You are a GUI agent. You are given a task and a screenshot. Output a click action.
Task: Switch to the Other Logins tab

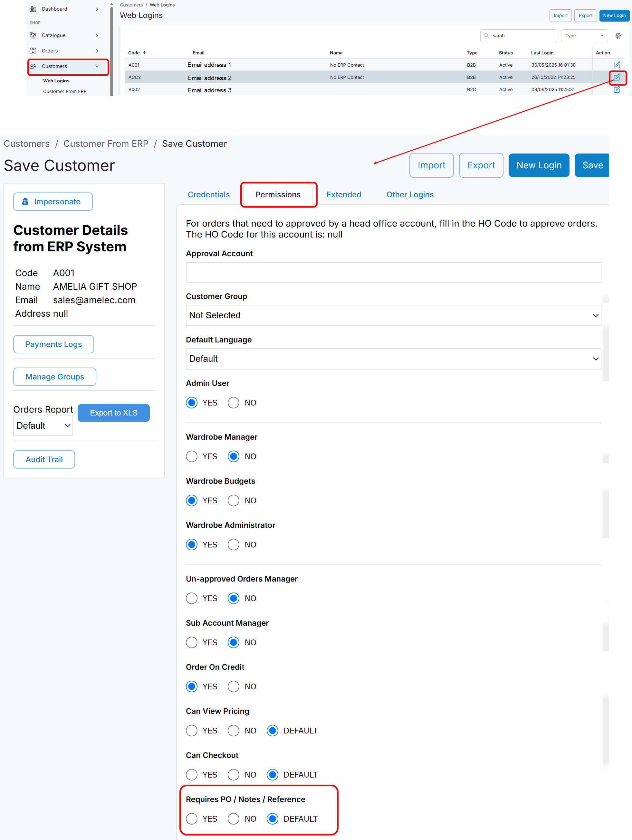point(410,194)
